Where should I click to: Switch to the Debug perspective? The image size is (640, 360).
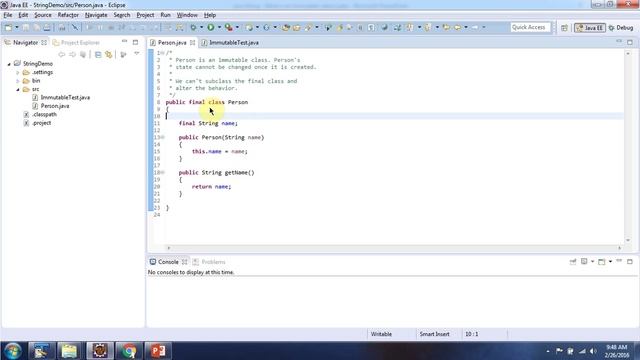click(x=621, y=28)
